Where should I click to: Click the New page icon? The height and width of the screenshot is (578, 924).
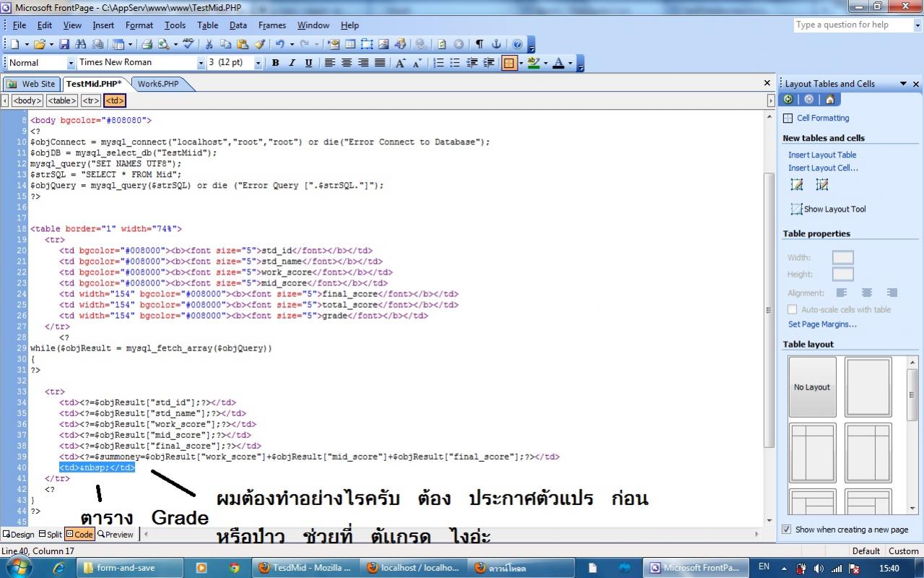[14, 44]
